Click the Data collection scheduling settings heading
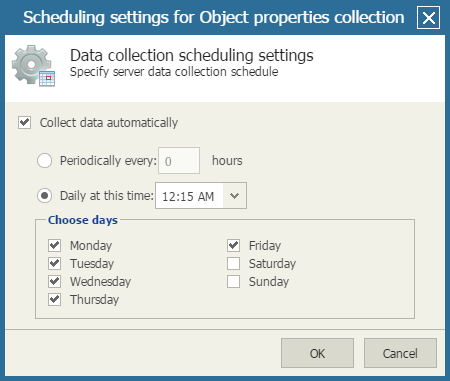The image size is (450, 381). pos(192,55)
